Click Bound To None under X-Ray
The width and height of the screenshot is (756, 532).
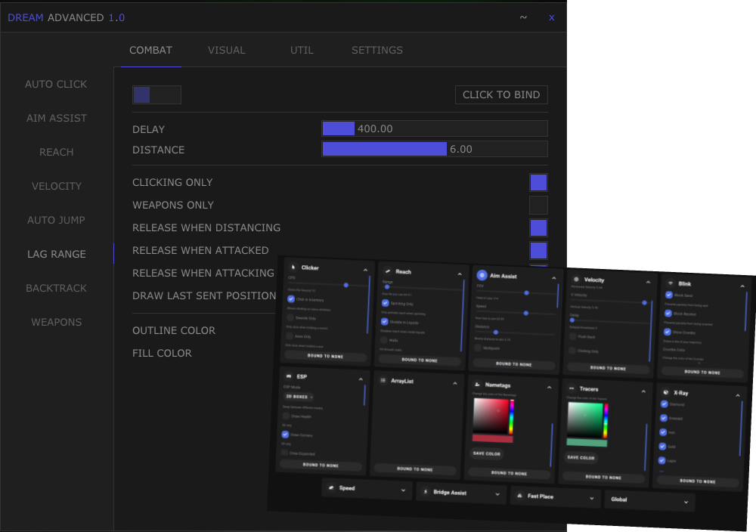698,481
